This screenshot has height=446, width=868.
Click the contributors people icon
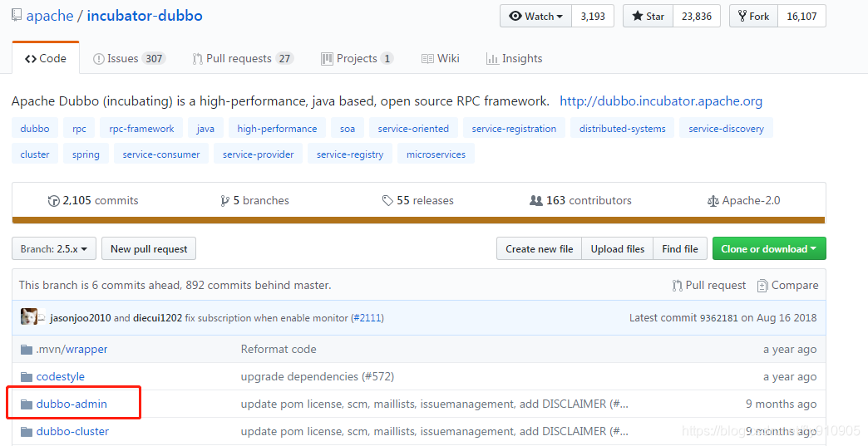click(x=536, y=201)
